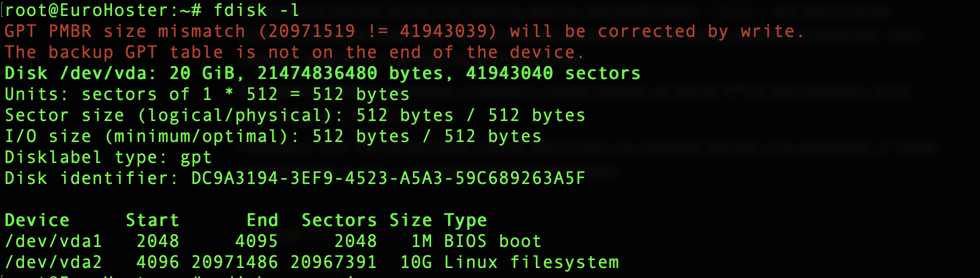Click the GPT PMBR size mismatch warning
This screenshot has width=980, height=278.
click(125, 31)
